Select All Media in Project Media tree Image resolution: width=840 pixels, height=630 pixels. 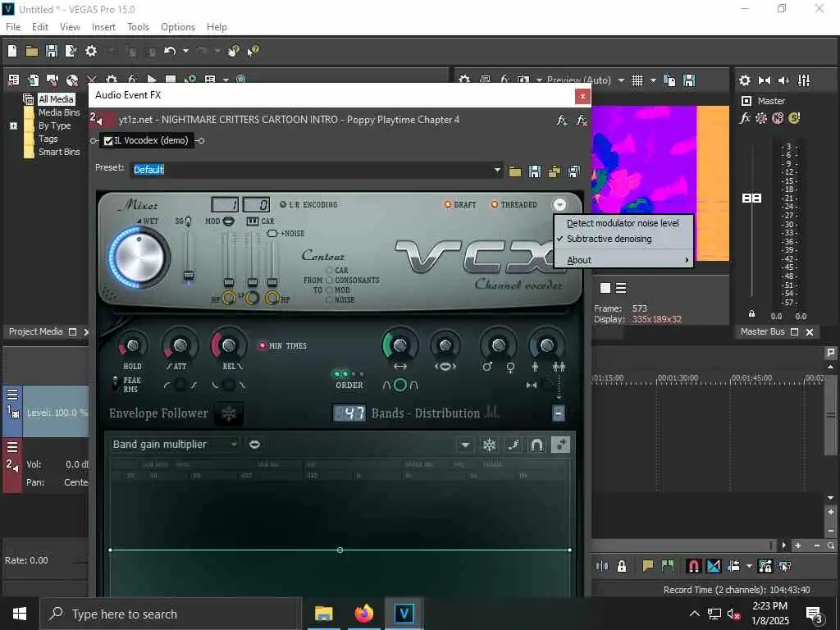[56, 99]
